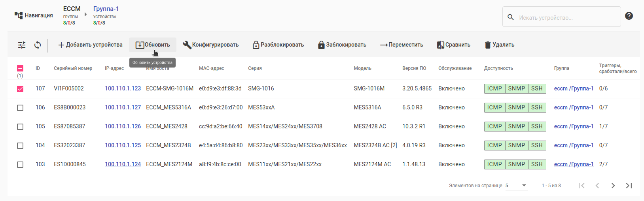Jump to last page of table
The width and height of the screenshot is (644, 201).
coord(629,186)
